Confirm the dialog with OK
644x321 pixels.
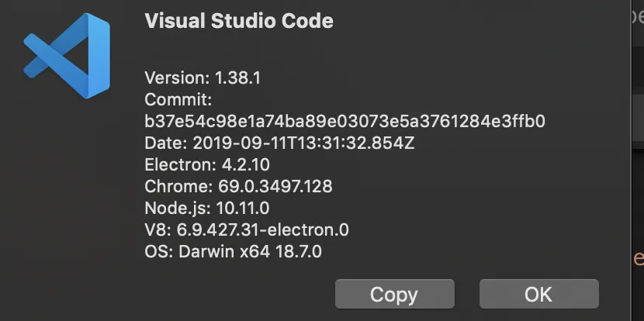pyautogui.click(x=538, y=295)
